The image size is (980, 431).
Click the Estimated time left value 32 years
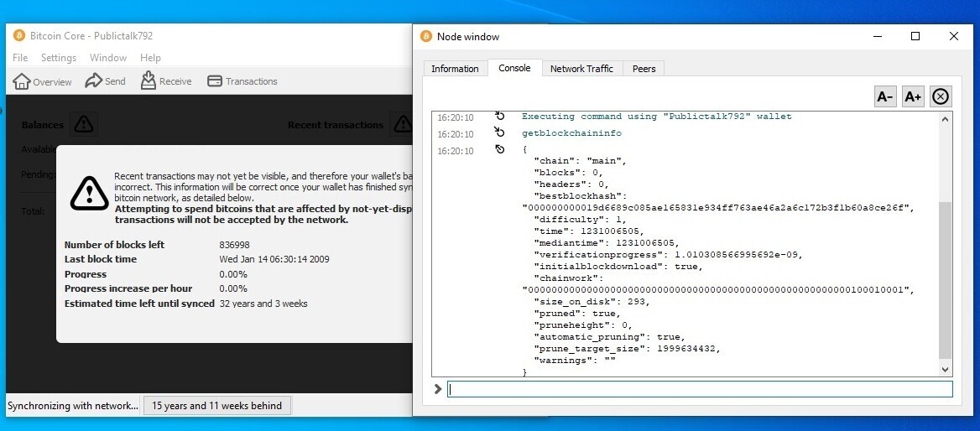pos(263,304)
